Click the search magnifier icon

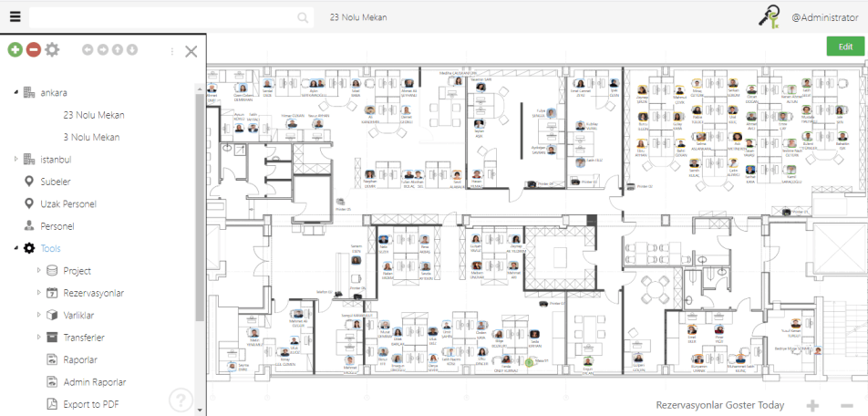(303, 17)
